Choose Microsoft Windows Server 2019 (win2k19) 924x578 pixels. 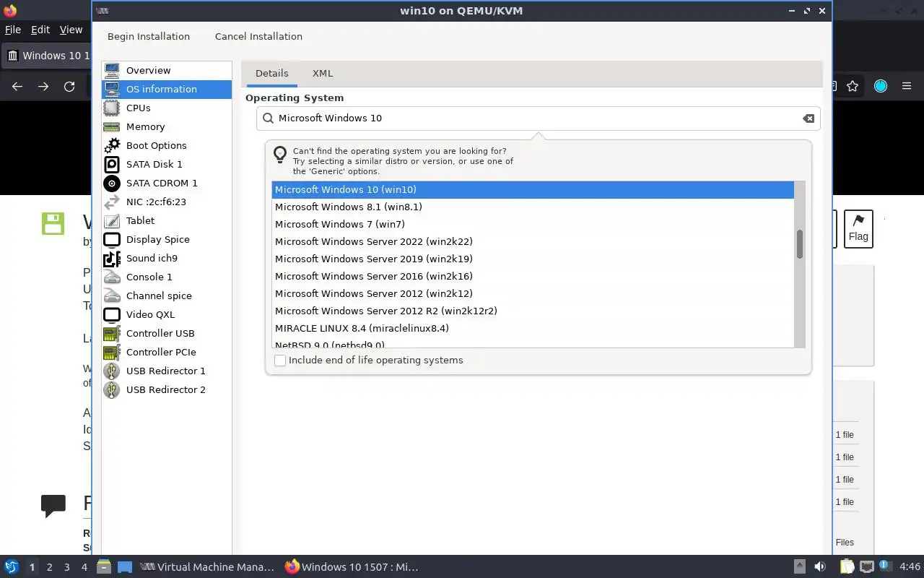pos(533,259)
